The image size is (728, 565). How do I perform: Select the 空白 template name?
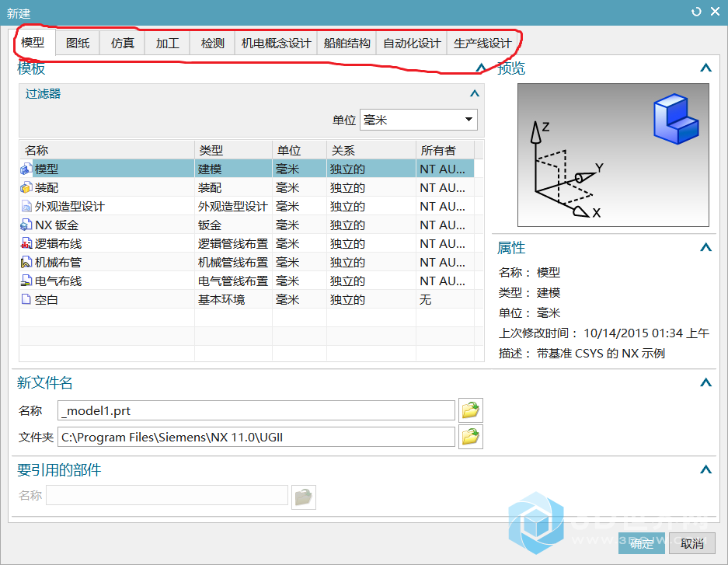coord(47,299)
